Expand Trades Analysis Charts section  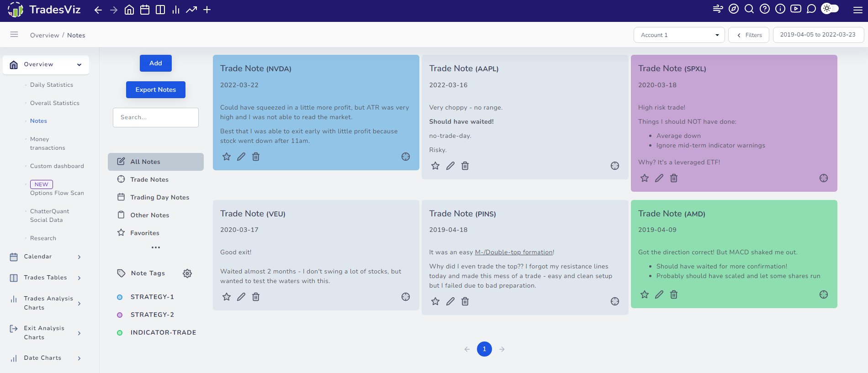[46, 303]
